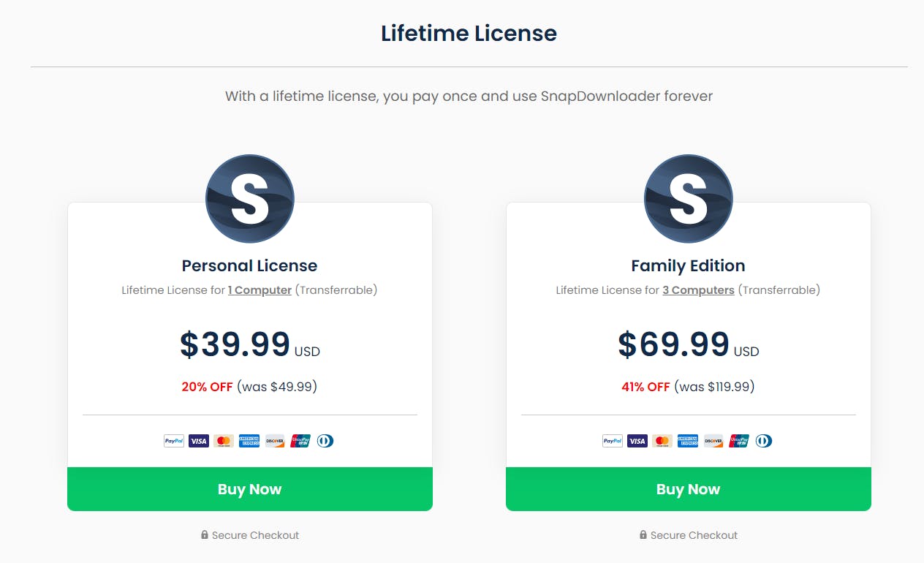The width and height of the screenshot is (924, 563).
Task: Select the Visa icon under Personal License
Action: (x=199, y=441)
